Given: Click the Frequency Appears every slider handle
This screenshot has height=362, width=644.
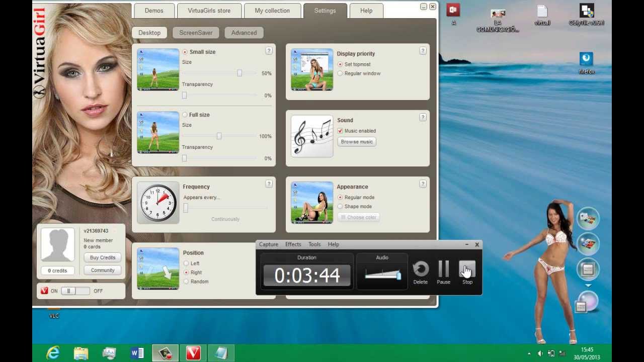Looking at the screenshot, I should tap(186, 208).
